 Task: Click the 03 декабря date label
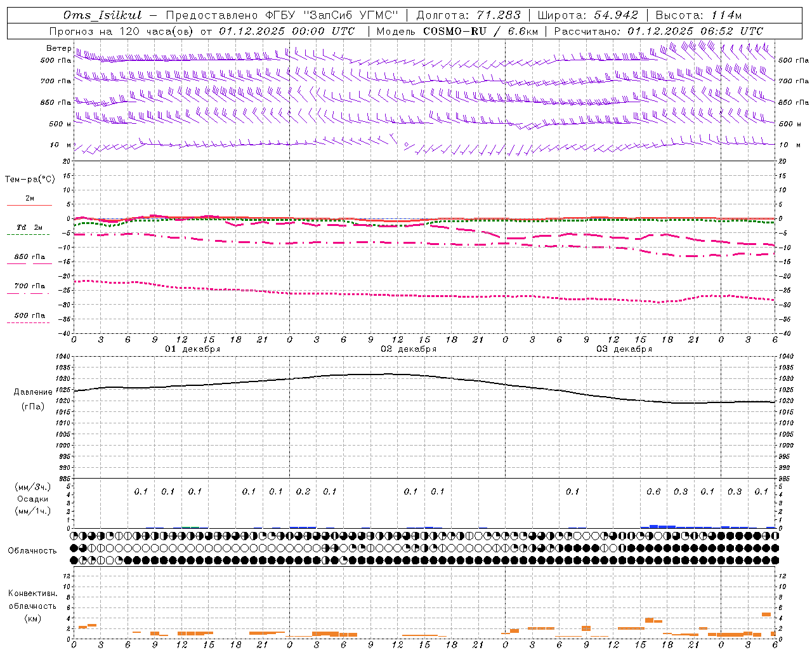point(624,349)
